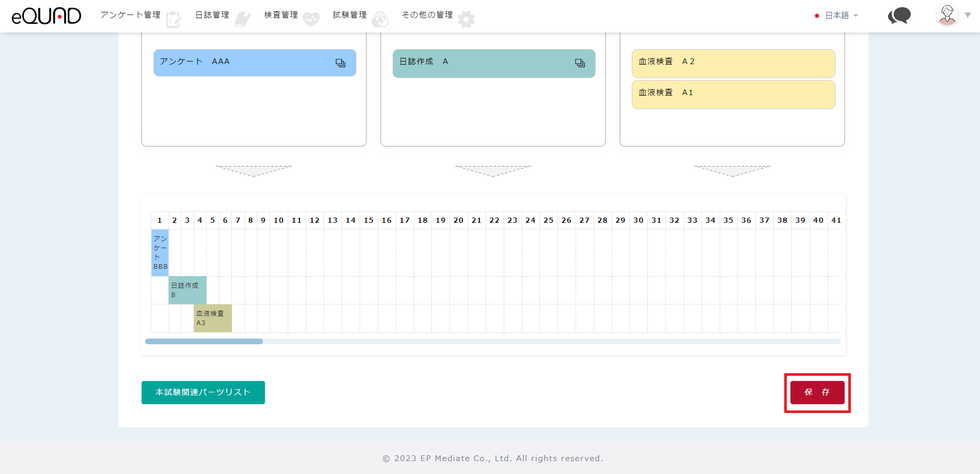Select the 血液検査 A2 card
Image resolution: width=980 pixels, height=474 pixels.
point(733,63)
